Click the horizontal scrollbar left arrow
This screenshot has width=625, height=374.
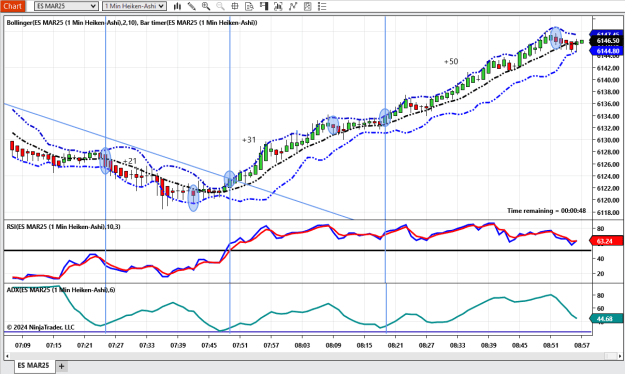click(x=7, y=356)
